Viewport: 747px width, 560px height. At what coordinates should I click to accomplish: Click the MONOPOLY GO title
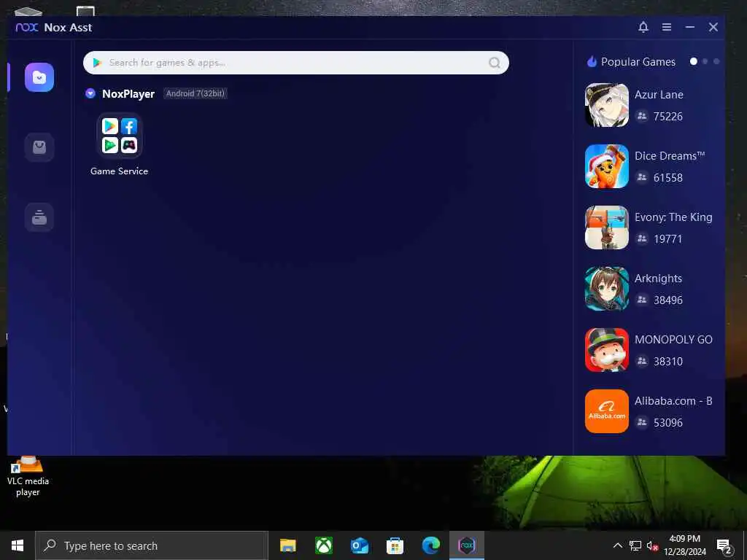tap(673, 340)
